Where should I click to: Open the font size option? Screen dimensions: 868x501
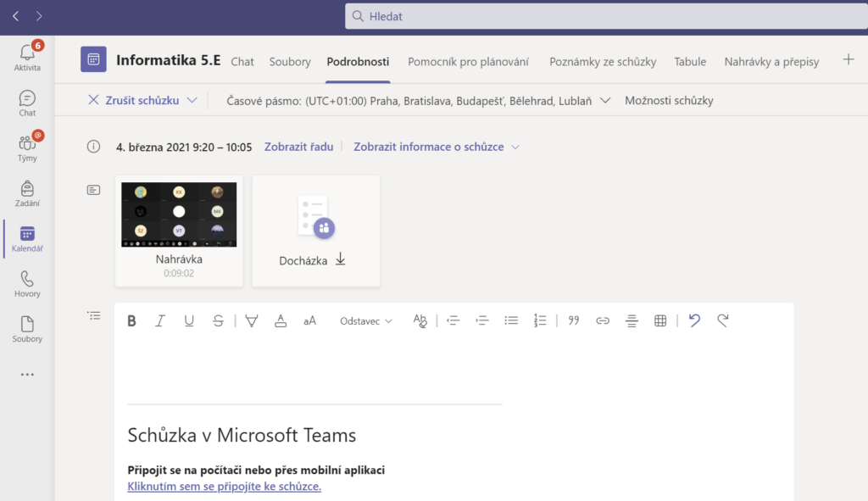tap(309, 320)
